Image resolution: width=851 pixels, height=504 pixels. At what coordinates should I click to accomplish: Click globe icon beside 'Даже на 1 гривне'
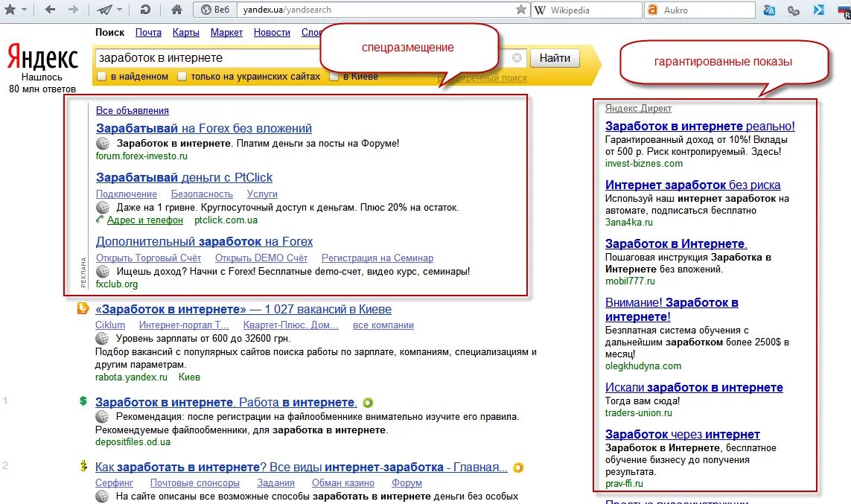tap(103, 208)
